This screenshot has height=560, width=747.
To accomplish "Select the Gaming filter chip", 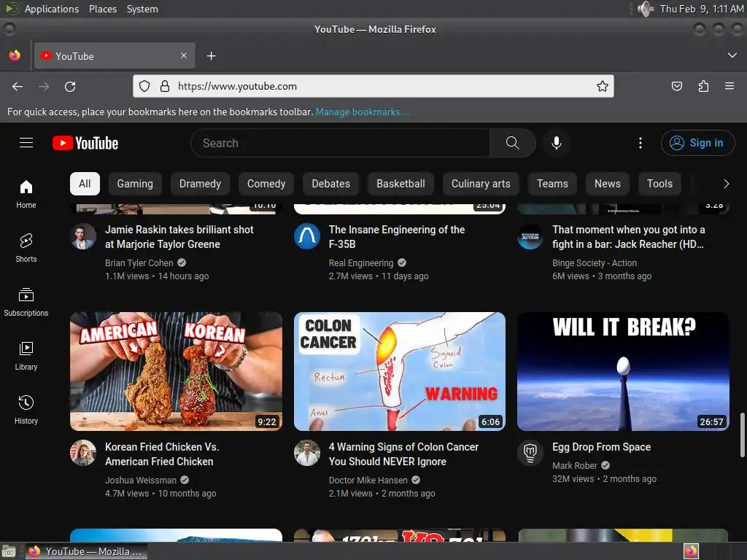I will pyautogui.click(x=135, y=184).
